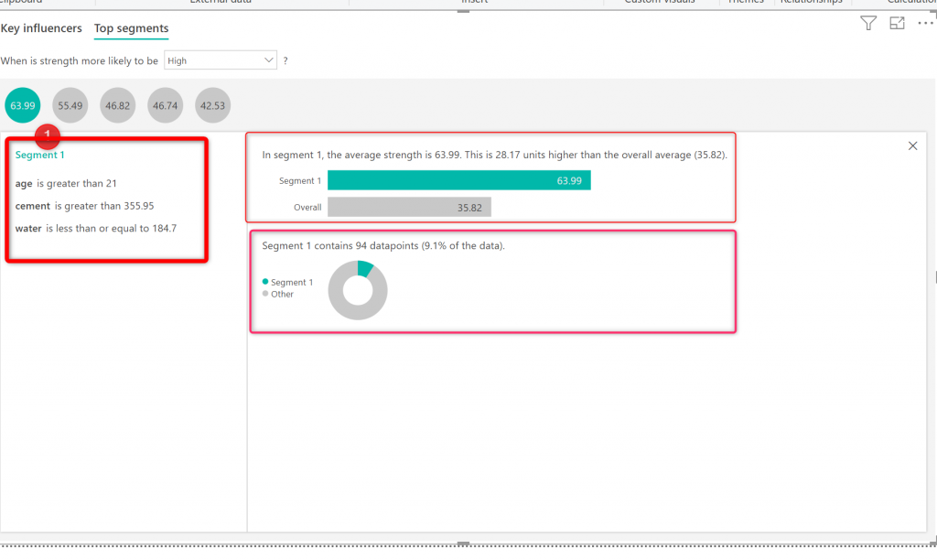Image resolution: width=937 pixels, height=560 pixels.
Task: Switch to the Key influencers tab
Action: [x=41, y=28]
